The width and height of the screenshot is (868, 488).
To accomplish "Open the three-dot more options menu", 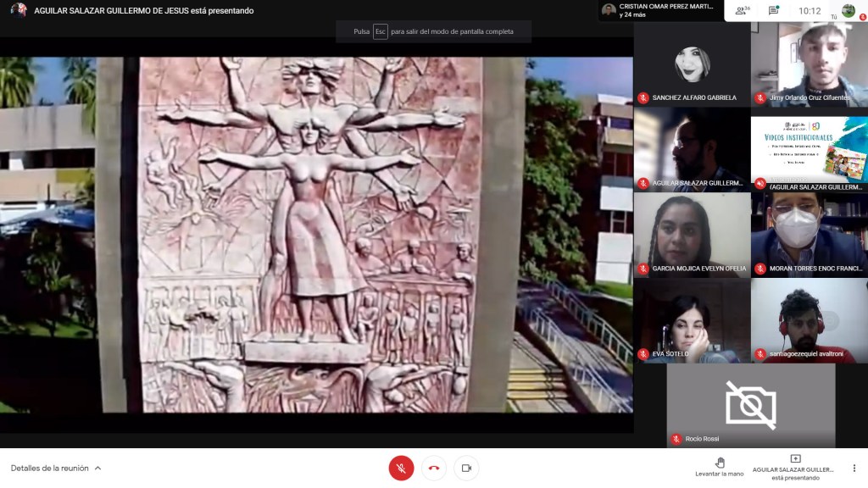I will click(854, 468).
